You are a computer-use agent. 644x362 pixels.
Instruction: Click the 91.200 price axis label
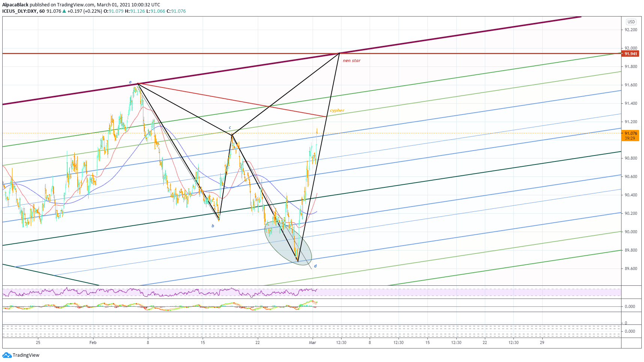click(x=631, y=122)
